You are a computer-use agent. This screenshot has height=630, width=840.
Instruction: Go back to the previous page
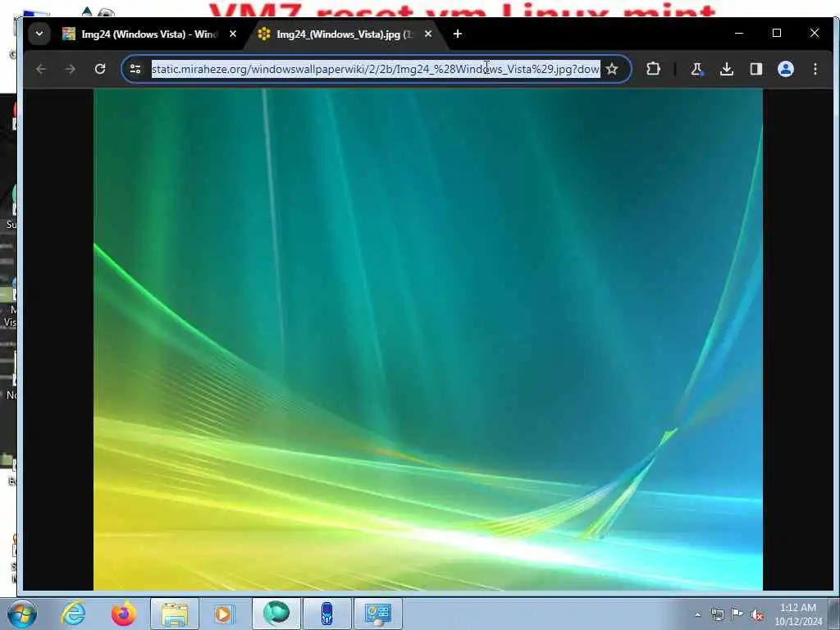pyautogui.click(x=41, y=69)
